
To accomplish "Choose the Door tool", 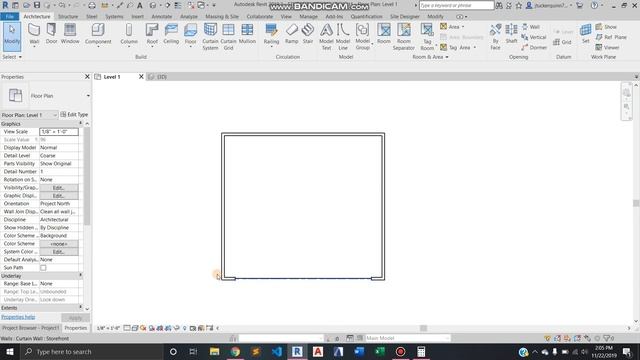I will [x=51, y=34].
